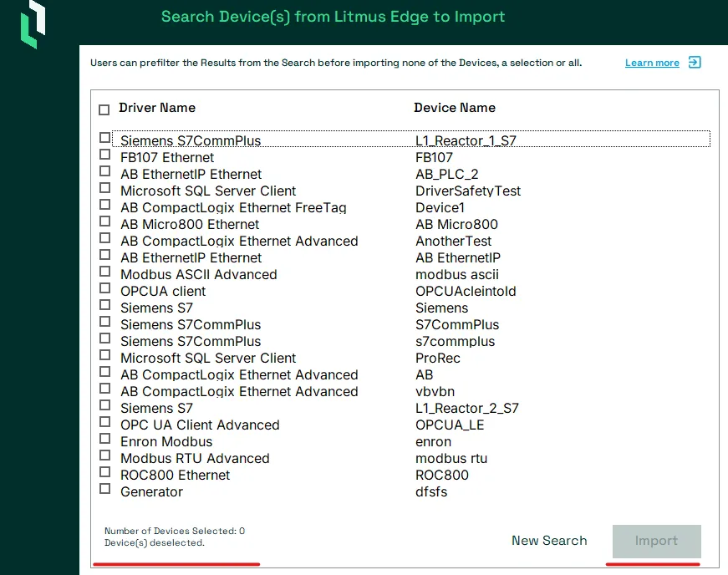Viewport: 728px width, 575px height.
Task: Click the arrow icon beside Learn more
Action: tap(695, 62)
